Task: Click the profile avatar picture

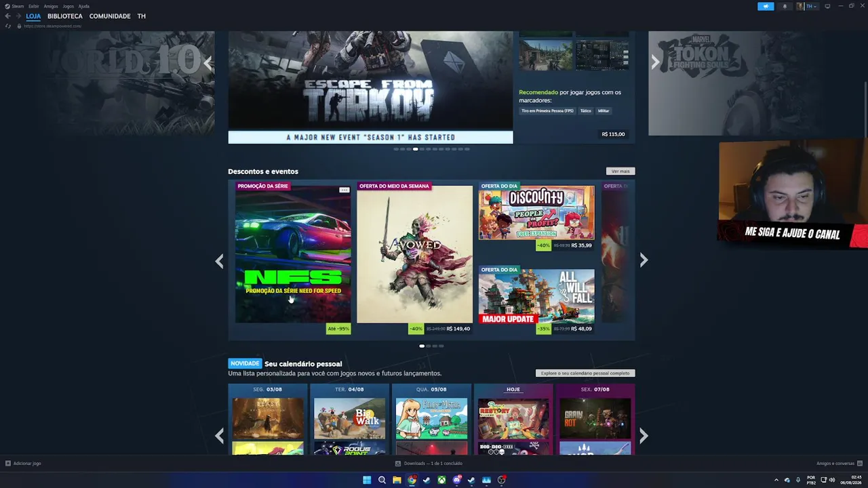Action: [x=800, y=6]
